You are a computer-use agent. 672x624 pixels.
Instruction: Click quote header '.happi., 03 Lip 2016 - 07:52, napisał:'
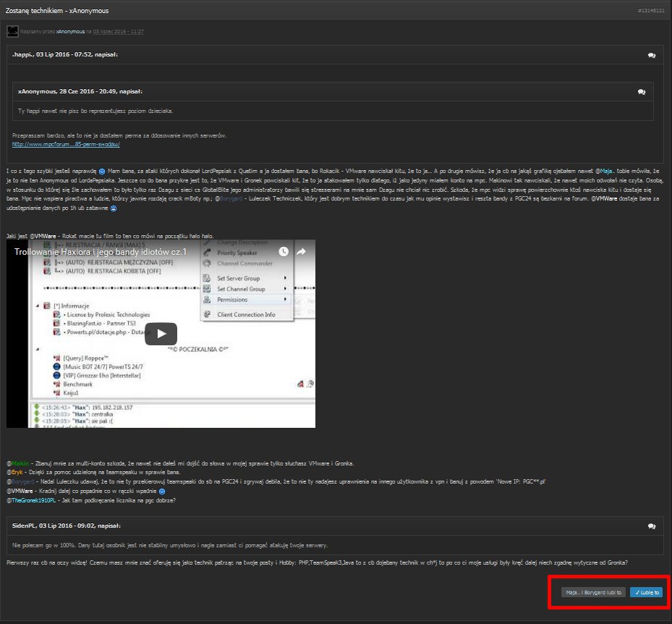[x=64, y=55]
